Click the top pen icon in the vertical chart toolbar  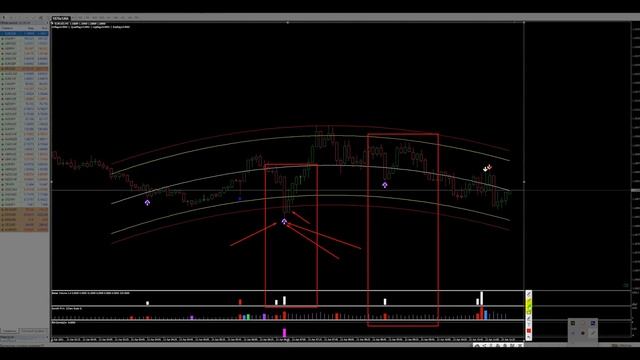[529, 294]
